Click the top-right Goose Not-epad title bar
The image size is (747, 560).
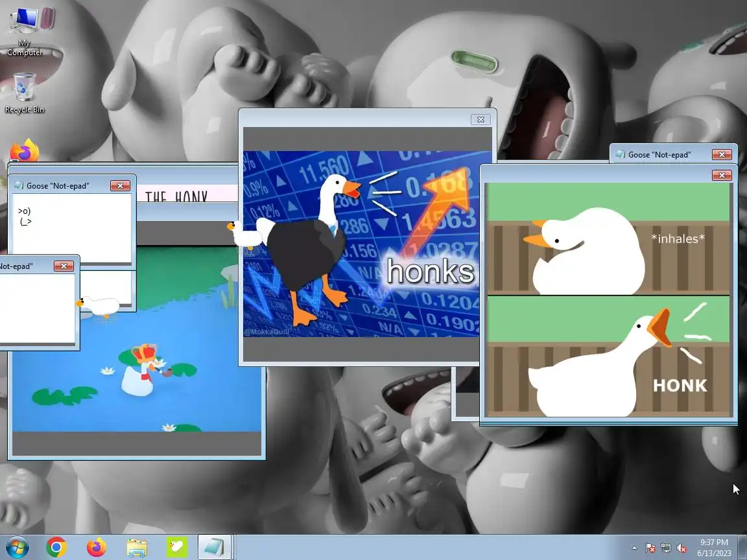pyautogui.click(x=673, y=154)
